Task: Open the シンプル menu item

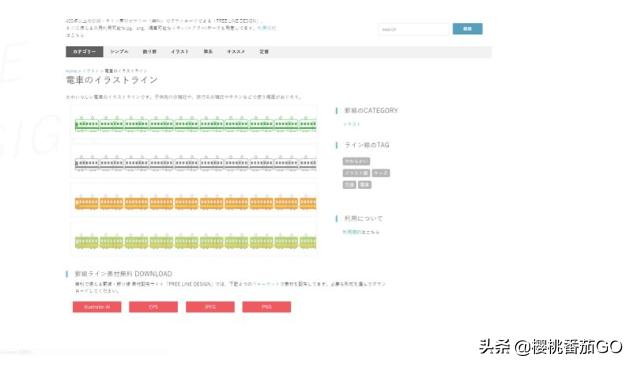Action: click(x=119, y=52)
